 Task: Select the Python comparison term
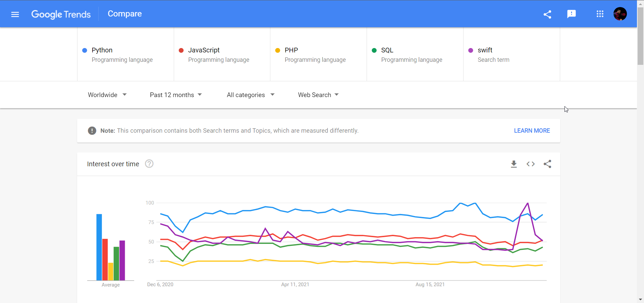point(125,54)
